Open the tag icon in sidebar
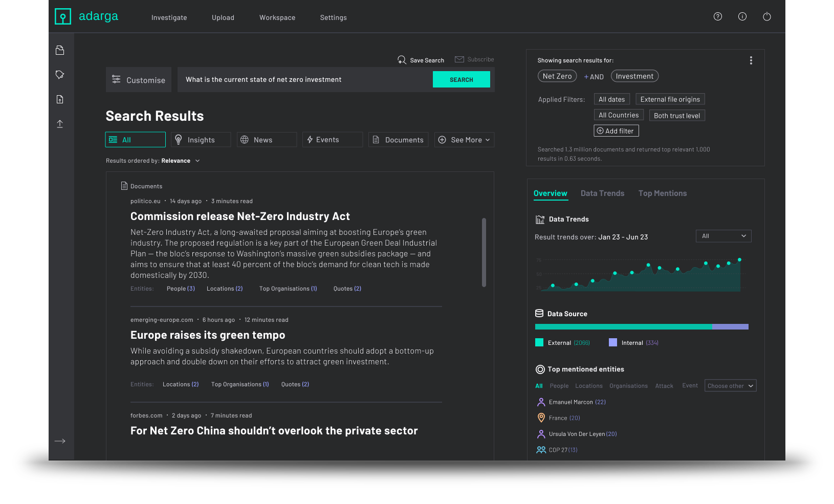The height and width of the screenshot is (504, 834). tap(60, 75)
